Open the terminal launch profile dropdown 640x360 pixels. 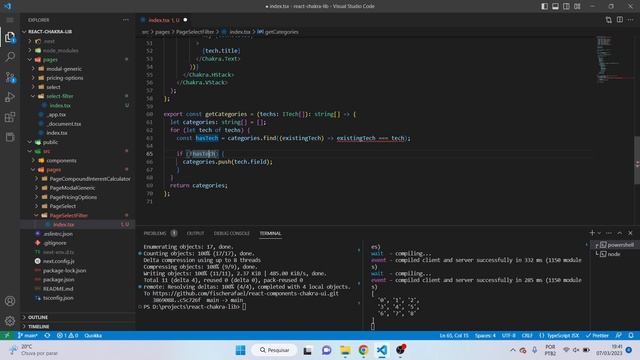(599, 233)
